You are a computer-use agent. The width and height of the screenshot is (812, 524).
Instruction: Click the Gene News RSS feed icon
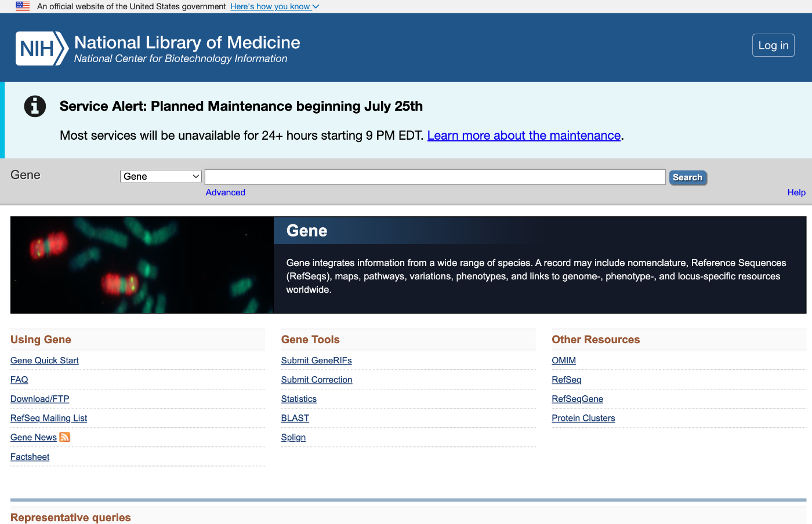point(65,437)
